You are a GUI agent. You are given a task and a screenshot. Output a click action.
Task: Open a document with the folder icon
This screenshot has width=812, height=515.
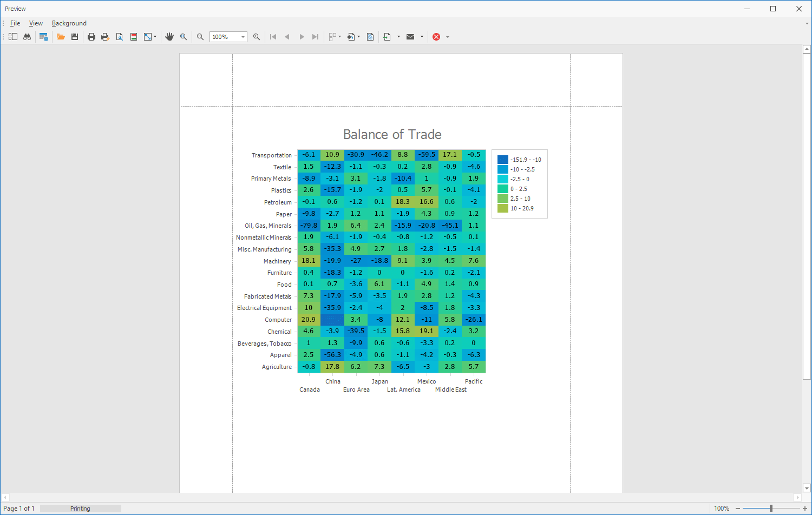pos(61,37)
